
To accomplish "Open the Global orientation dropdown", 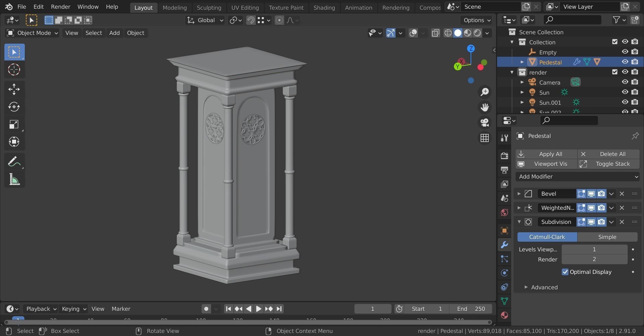I will 205,20.
